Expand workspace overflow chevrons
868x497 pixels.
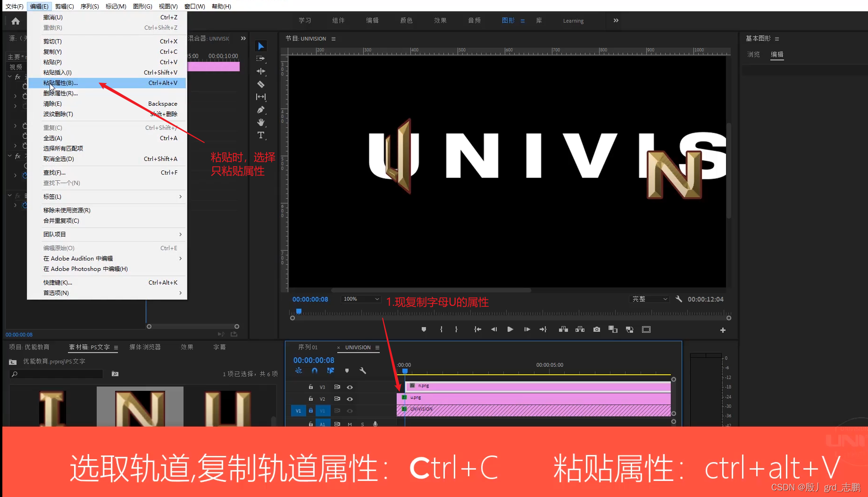[x=616, y=20]
